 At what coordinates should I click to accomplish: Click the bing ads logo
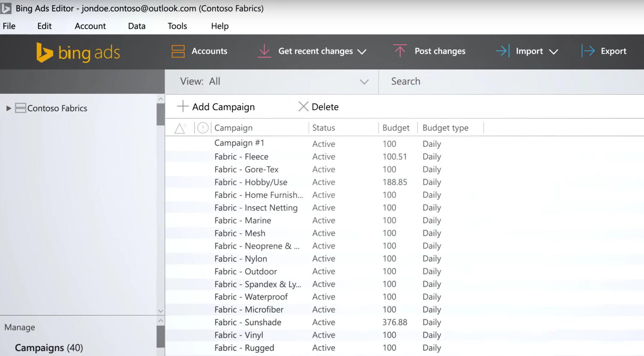coord(78,53)
